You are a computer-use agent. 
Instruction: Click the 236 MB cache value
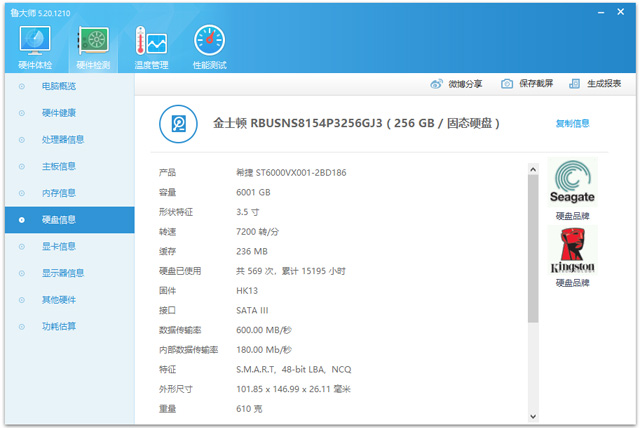pyautogui.click(x=252, y=252)
